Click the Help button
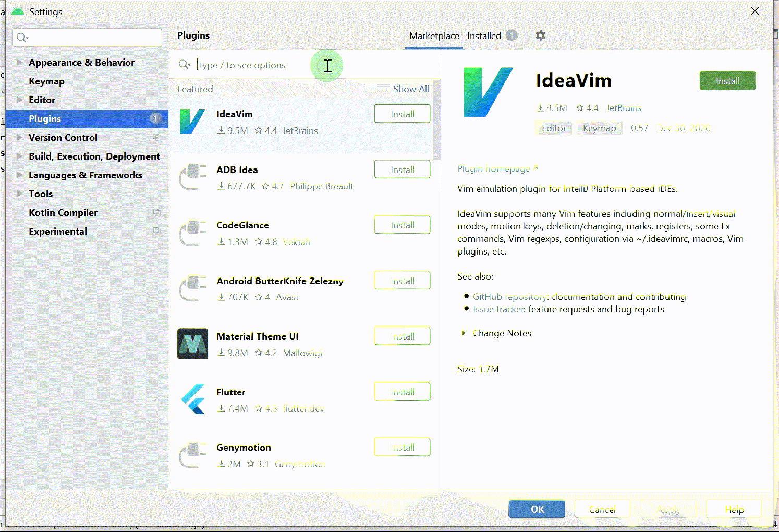This screenshot has height=532, width=779. click(x=734, y=509)
